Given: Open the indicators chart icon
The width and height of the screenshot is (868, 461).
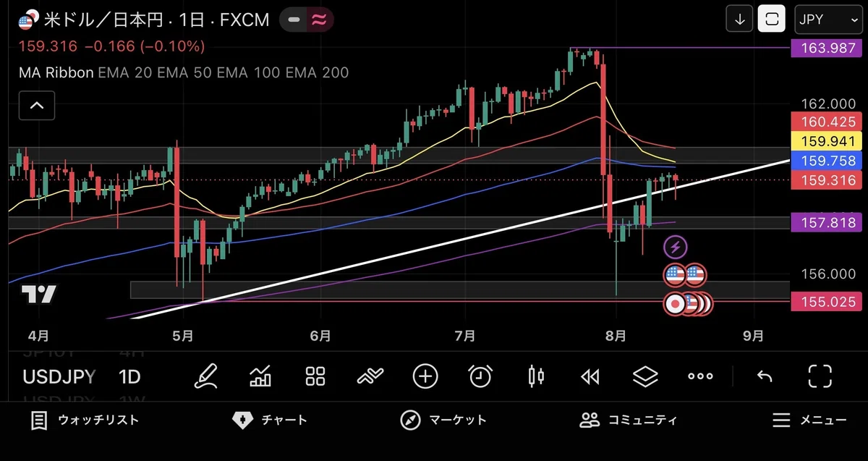Looking at the screenshot, I should coord(260,376).
